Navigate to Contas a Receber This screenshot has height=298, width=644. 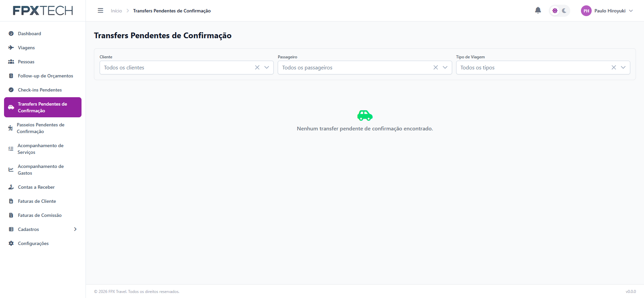[43, 187]
